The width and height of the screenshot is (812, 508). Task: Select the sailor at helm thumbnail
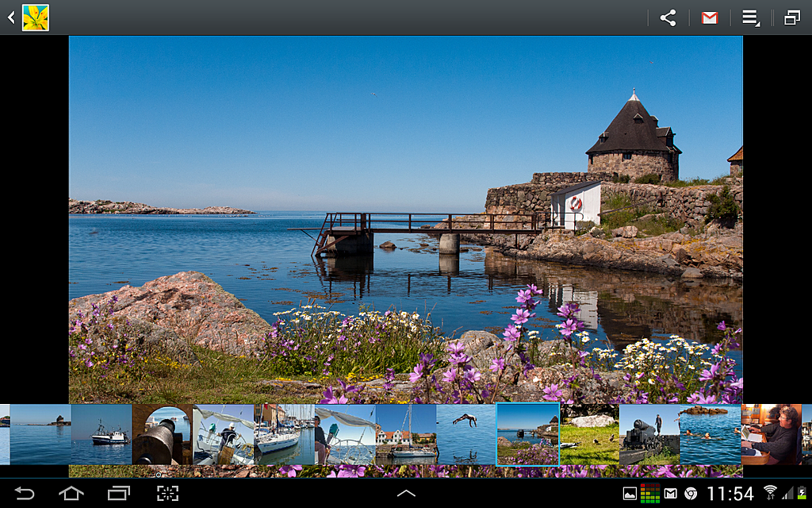pos(223,434)
